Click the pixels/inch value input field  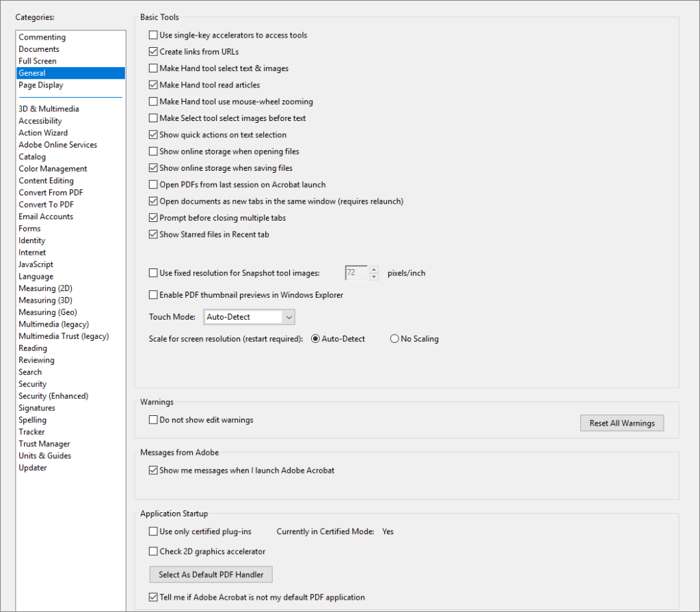[356, 272]
